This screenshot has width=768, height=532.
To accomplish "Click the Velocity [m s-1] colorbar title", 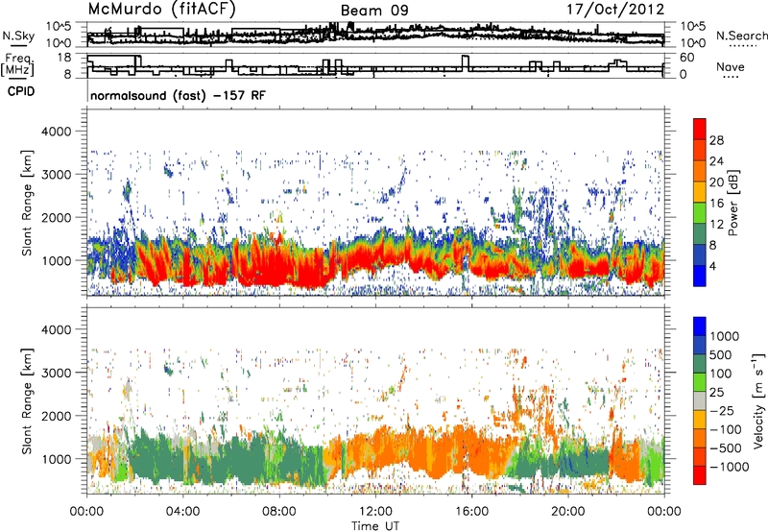I will (x=758, y=400).
